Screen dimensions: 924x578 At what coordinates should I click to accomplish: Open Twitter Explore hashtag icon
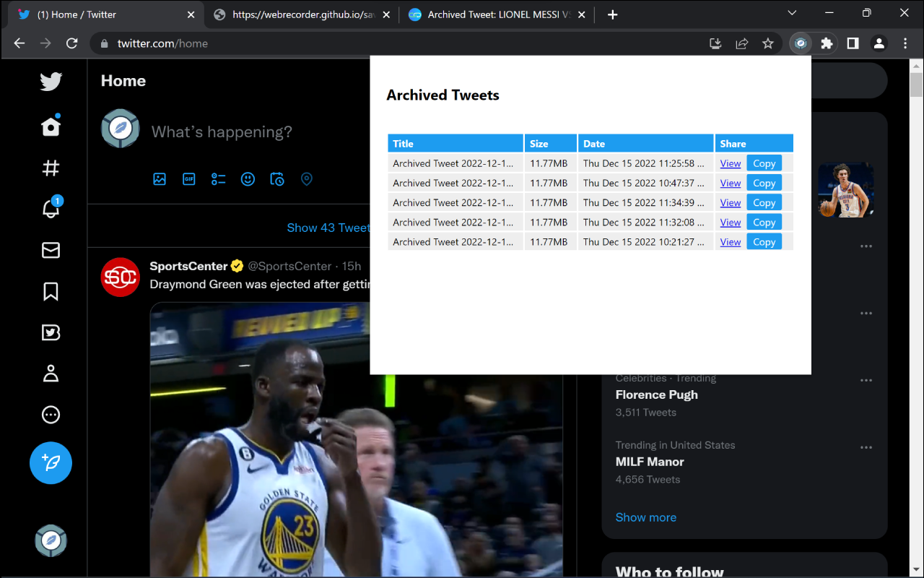pyautogui.click(x=51, y=168)
